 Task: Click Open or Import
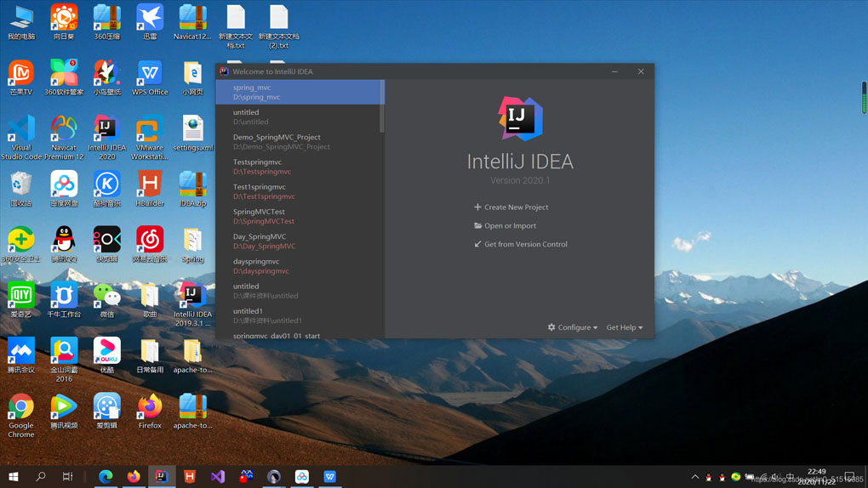coord(510,226)
